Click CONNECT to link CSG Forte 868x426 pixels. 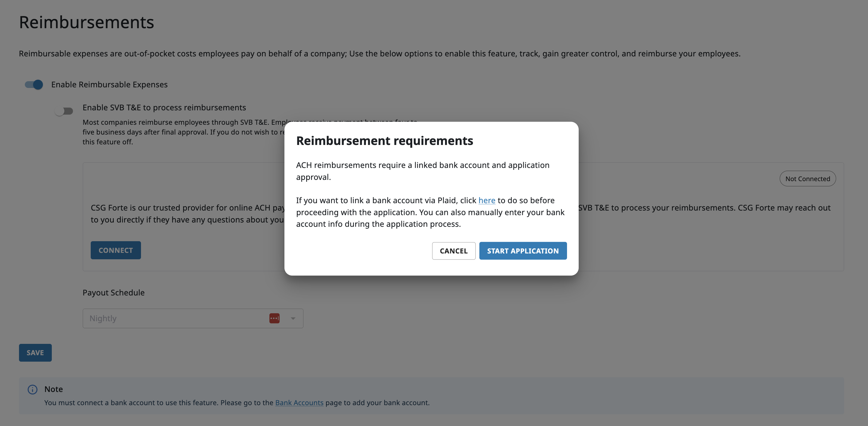tap(116, 250)
